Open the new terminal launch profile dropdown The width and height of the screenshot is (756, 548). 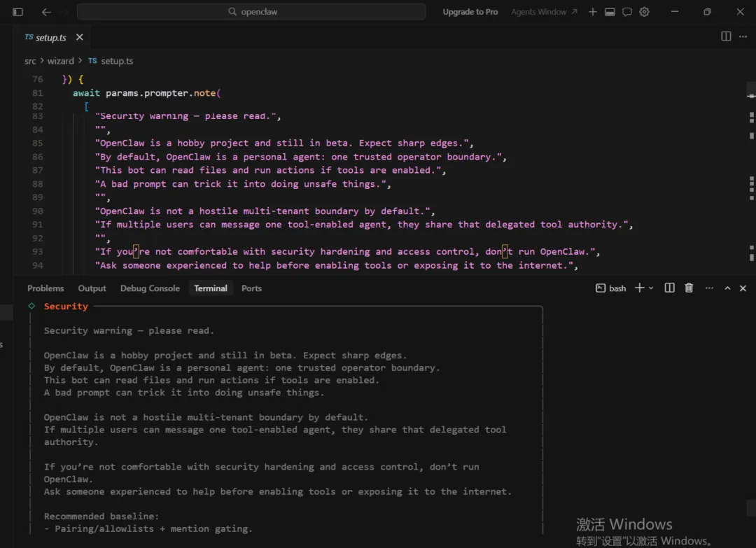pos(651,288)
